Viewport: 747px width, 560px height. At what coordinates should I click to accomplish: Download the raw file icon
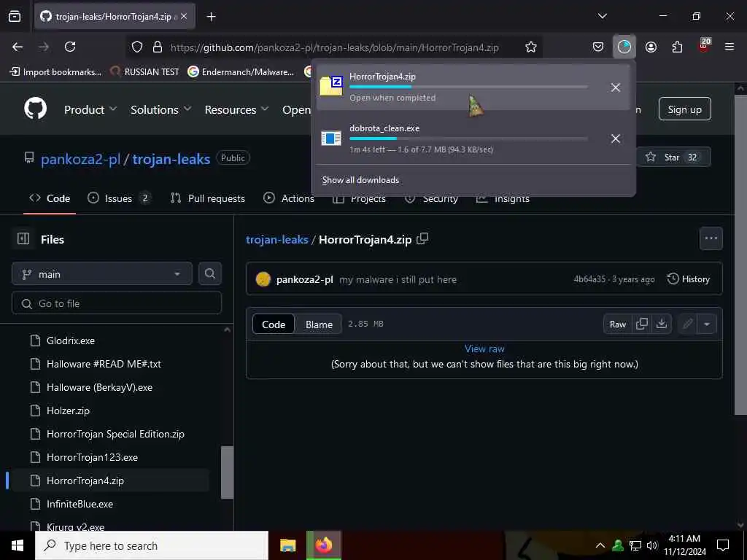[661, 324]
